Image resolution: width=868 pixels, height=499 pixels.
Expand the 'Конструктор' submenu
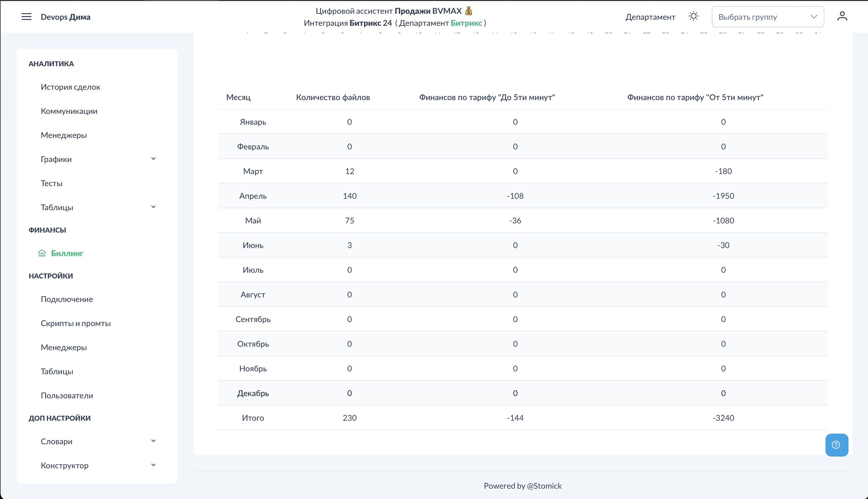[x=153, y=465]
